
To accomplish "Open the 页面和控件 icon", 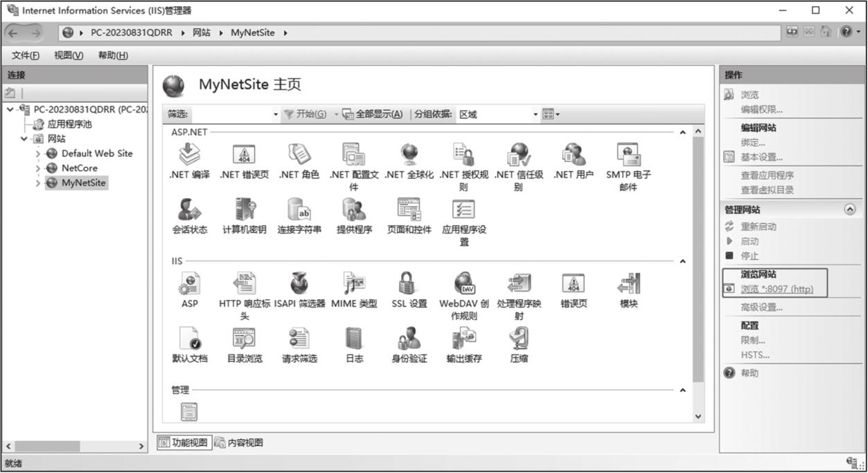I will [x=409, y=209].
